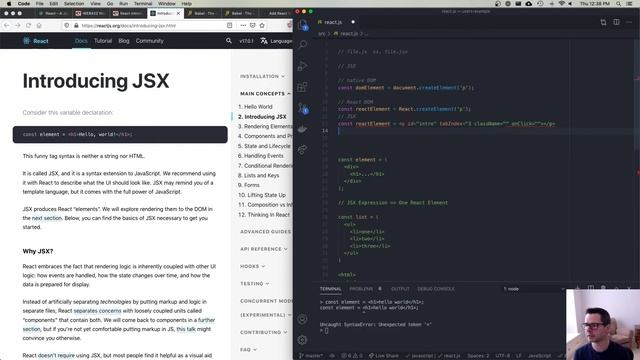The height and width of the screenshot is (360, 640).
Task: Open the VS Code Search view
Action: pyautogui.click(x=302, y=44)
